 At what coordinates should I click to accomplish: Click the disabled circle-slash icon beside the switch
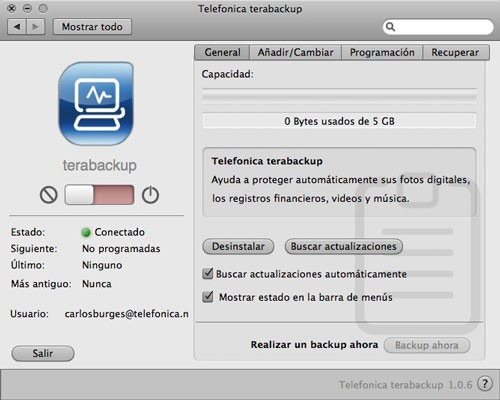click(x=49, y=195)
